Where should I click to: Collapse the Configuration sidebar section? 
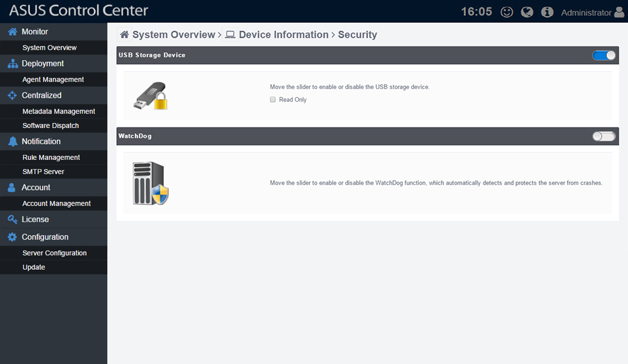45,237
